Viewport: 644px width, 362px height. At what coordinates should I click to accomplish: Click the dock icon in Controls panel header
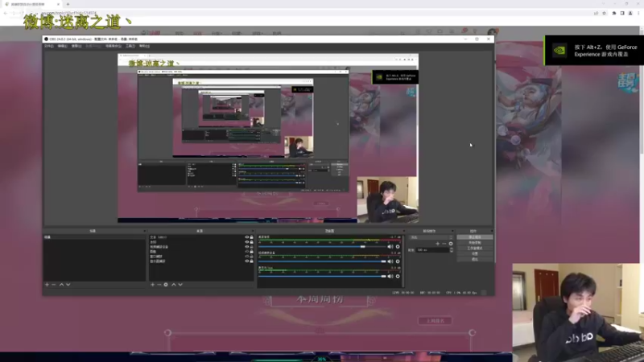491,231
